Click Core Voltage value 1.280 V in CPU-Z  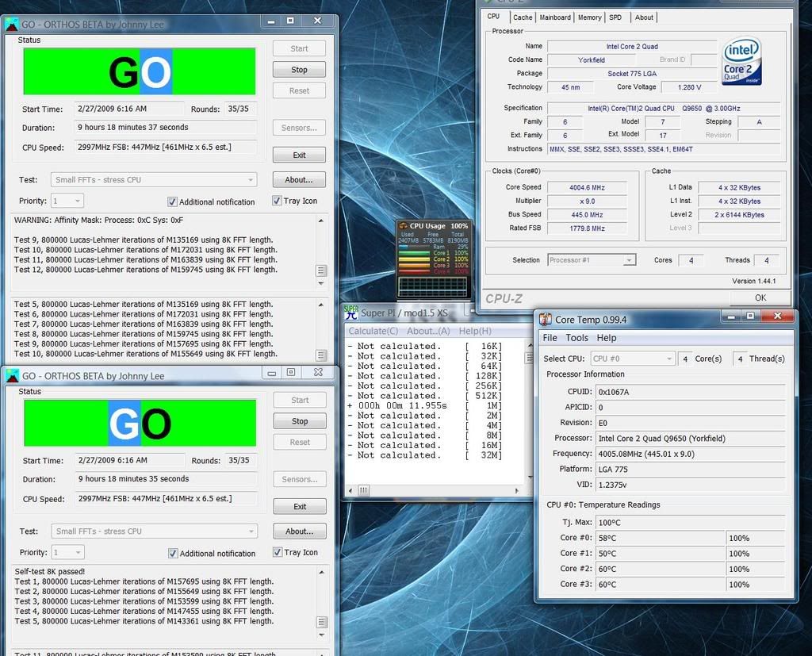[x=689, y=87]
